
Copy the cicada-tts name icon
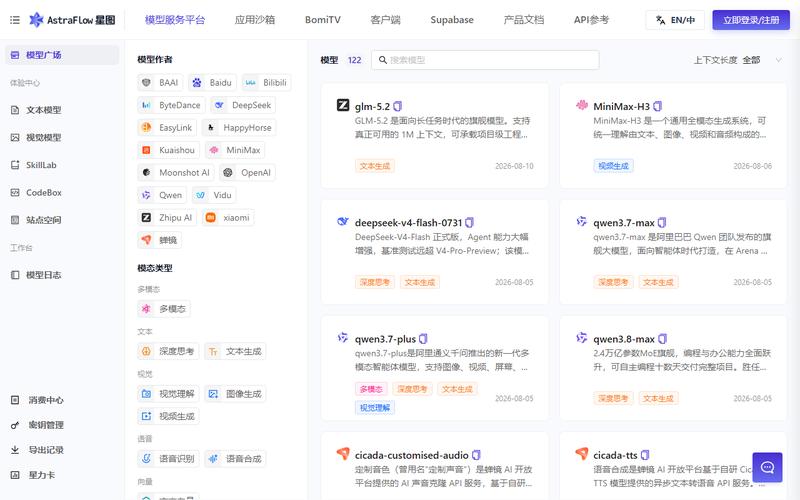[x=645, y=455]
